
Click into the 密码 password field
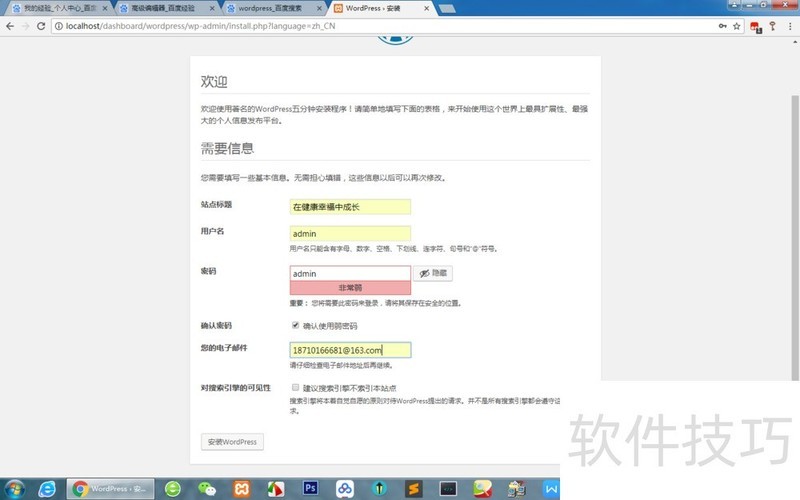(350, 273)
